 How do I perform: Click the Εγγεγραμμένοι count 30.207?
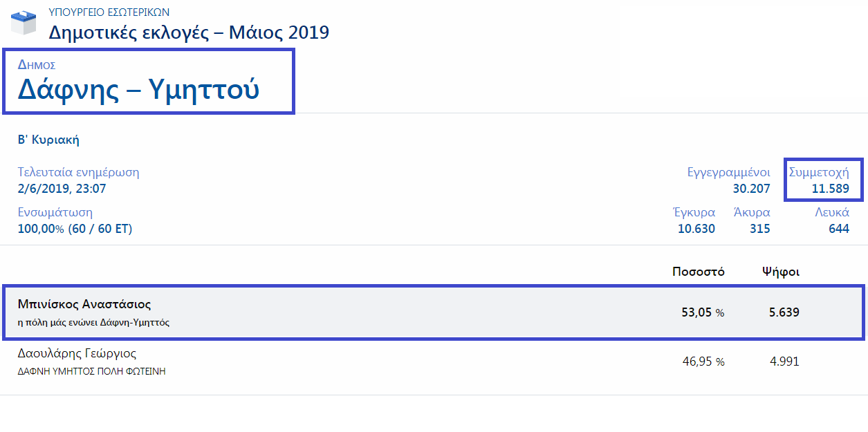752,189
